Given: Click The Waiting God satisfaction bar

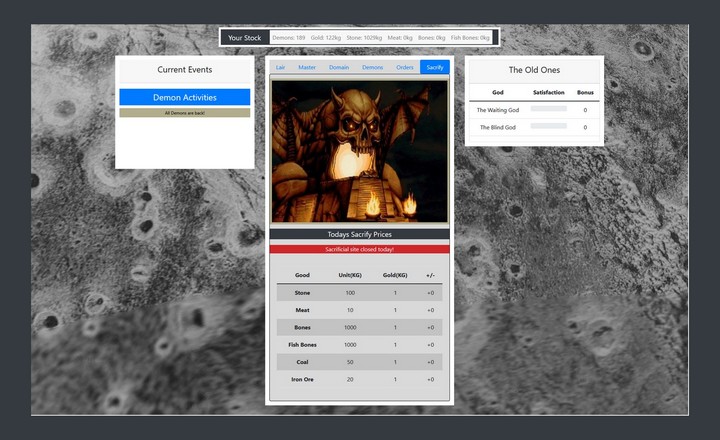Looking at the screenshot, I should tap(548, 109).
